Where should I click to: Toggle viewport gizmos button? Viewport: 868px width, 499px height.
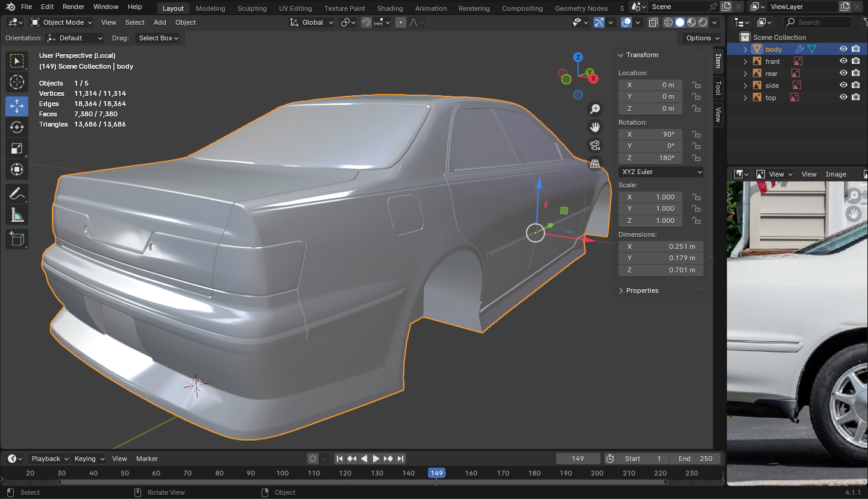click(x=599, y=22)
